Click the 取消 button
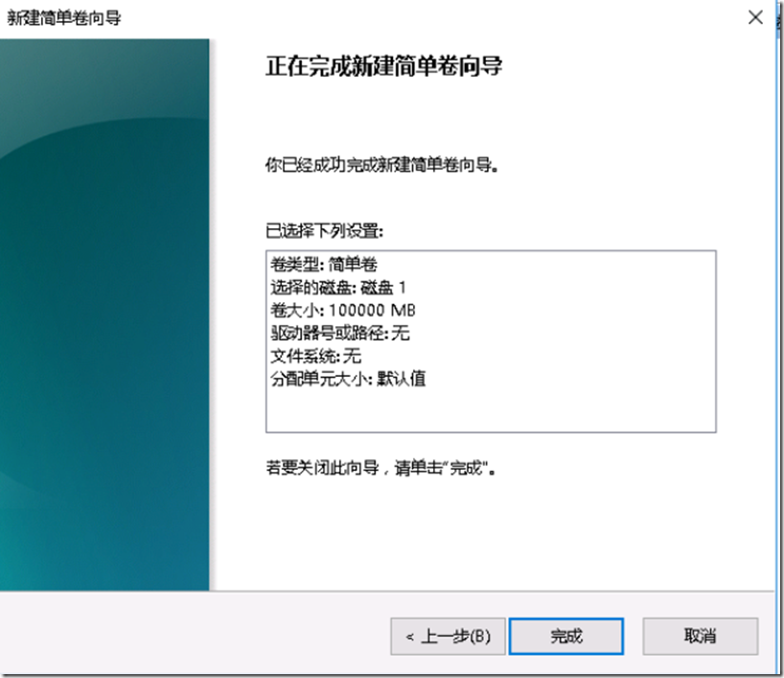784x678 pixels. [x=700, y=636]
